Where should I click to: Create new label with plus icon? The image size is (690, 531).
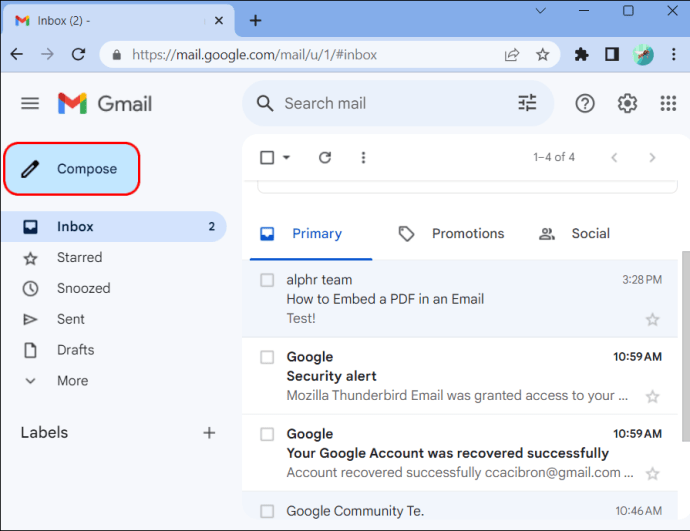point(209,433)
